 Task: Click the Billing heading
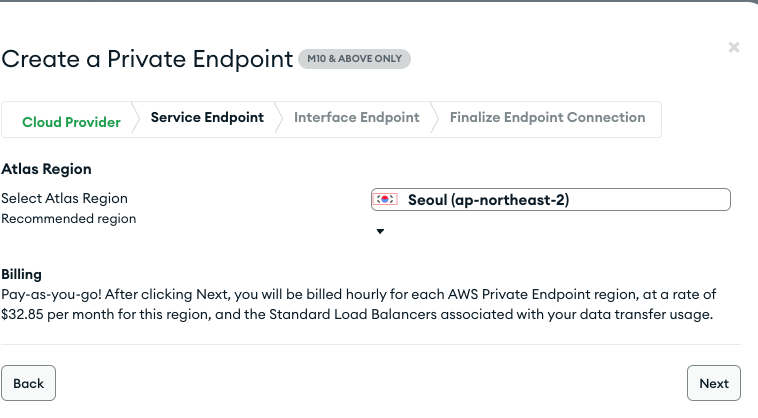21,273
